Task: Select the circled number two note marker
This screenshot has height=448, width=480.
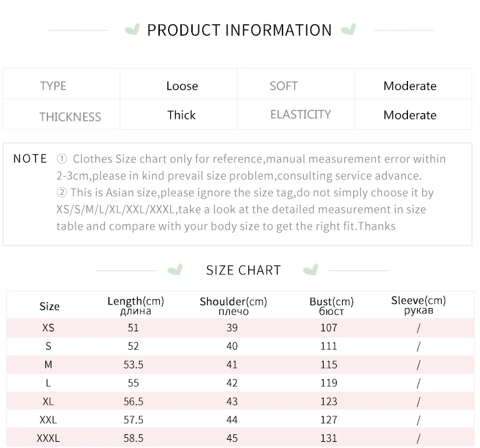Action: tap(62, 192)
